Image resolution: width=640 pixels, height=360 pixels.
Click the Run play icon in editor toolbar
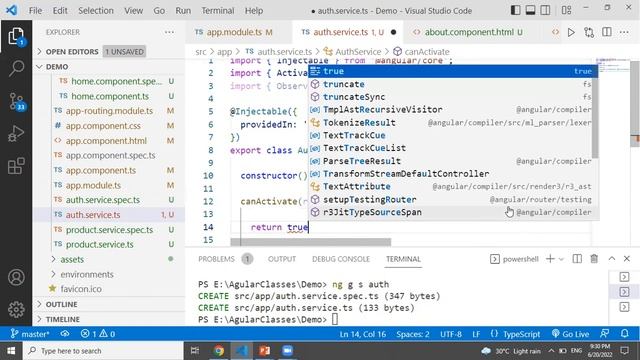[x=571, y=32]
